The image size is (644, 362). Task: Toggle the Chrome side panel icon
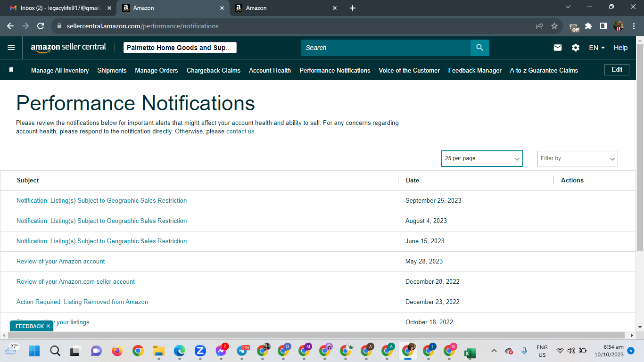pyautogui.click(x=603, y=26)
